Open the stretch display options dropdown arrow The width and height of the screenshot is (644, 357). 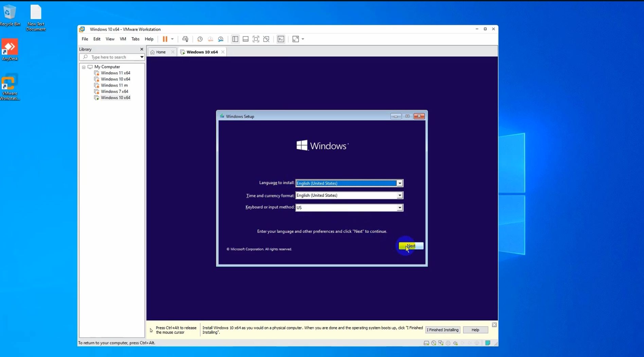click(x=303, y=39)
